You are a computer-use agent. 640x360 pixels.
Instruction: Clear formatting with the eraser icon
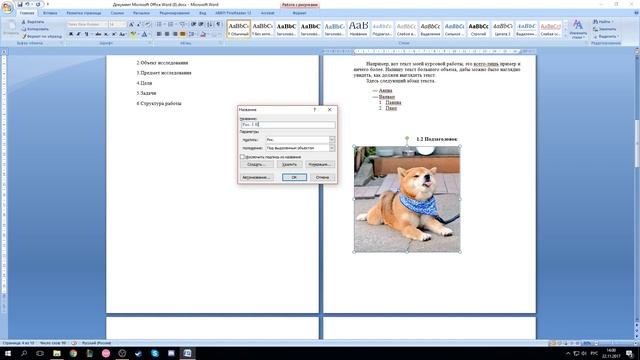click(147, 24)
